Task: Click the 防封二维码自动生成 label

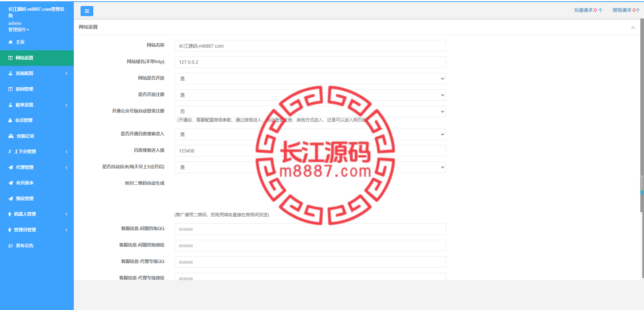Action: (145, 183)
